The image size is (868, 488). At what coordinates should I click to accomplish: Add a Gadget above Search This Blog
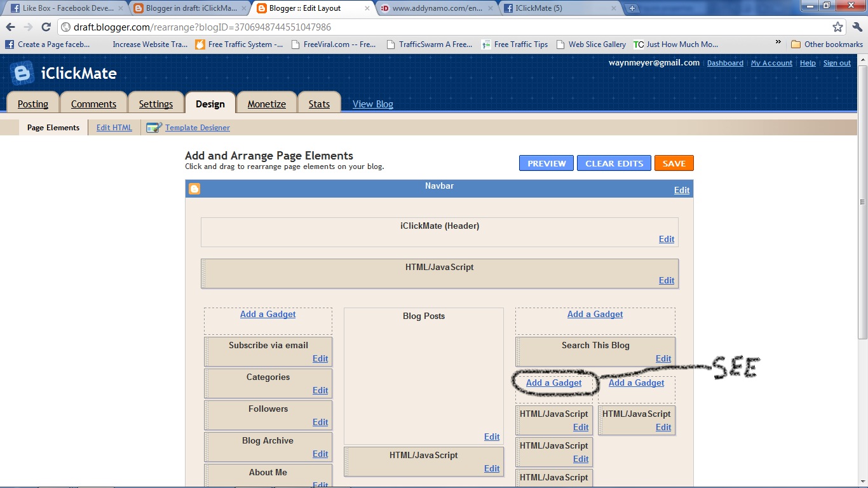595,314
